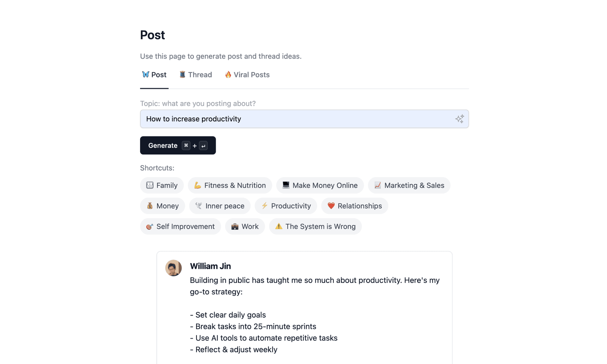Switch to the Thread tab
607x364 pixels.
[x=196, y=75]
